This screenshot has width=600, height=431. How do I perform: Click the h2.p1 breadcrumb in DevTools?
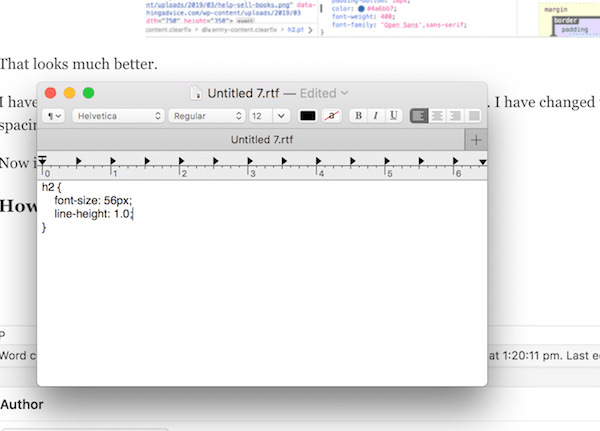tap(295, 30)
